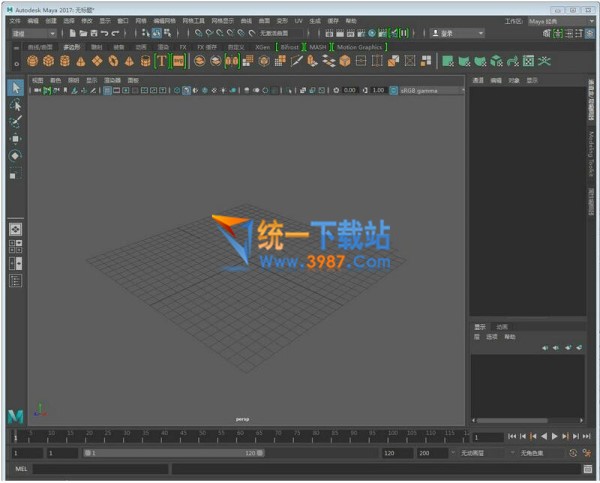Click the Save scene disk icon

(94, 33)
